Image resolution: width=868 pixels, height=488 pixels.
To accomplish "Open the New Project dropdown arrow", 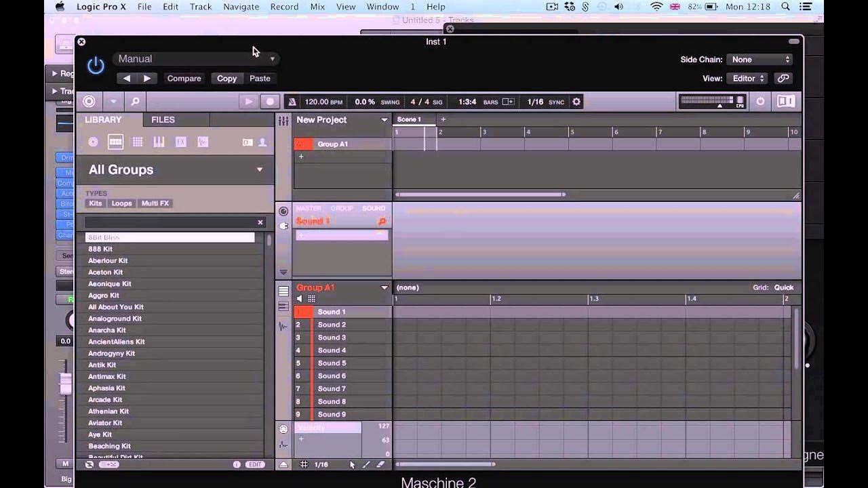I will (384, 120).
